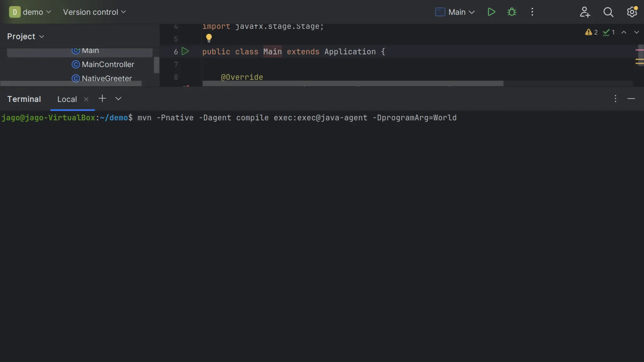The height and width of the screenshot is (362, 644).
Task: Open the IDE settings gear
Action: [x=632, y=12]
